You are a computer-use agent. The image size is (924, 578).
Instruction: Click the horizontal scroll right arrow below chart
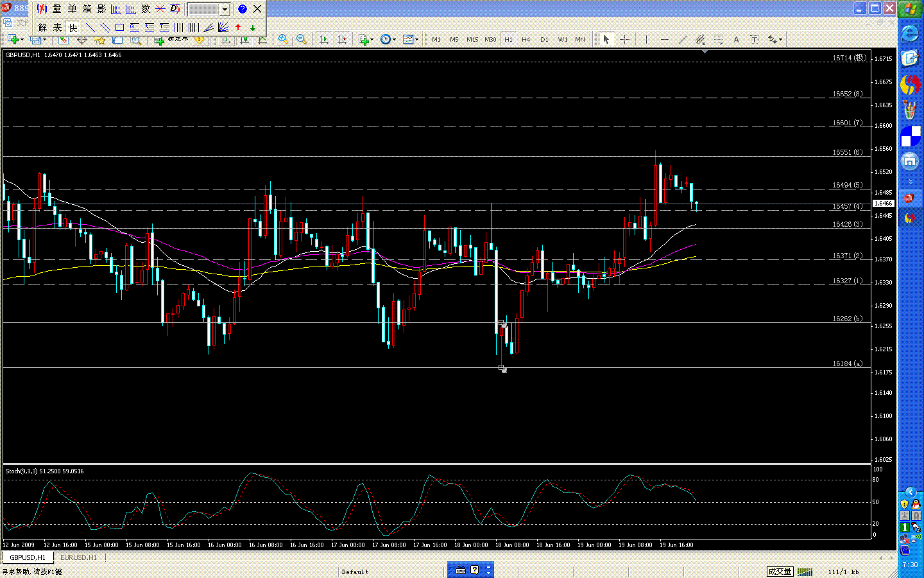(891, 558)
